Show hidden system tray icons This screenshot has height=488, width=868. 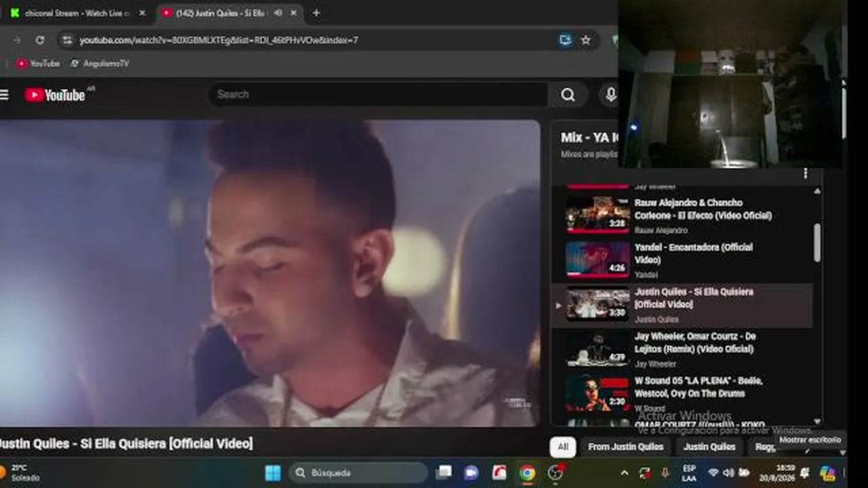click(625, 472)
